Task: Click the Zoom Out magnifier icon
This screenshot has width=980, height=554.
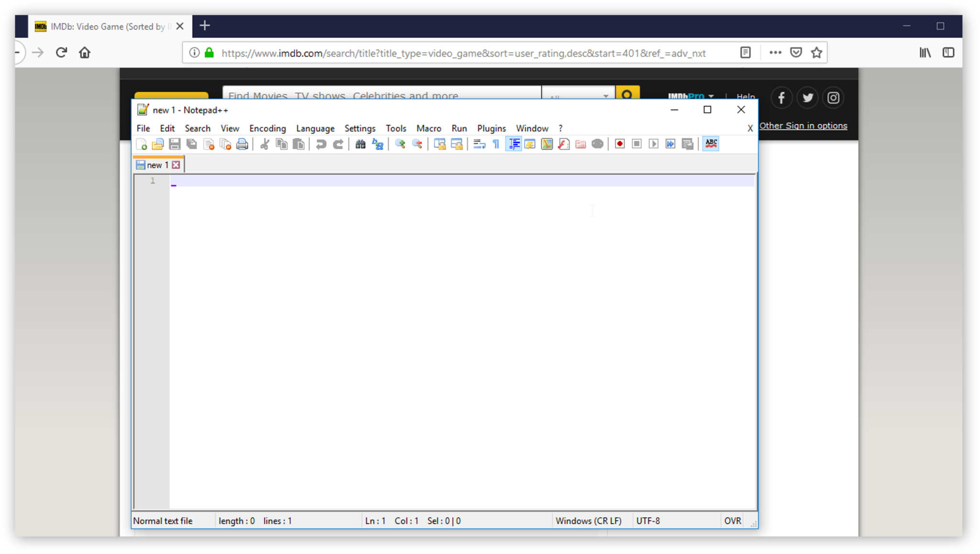Action: pyautogui.click(x=417, y=144)
